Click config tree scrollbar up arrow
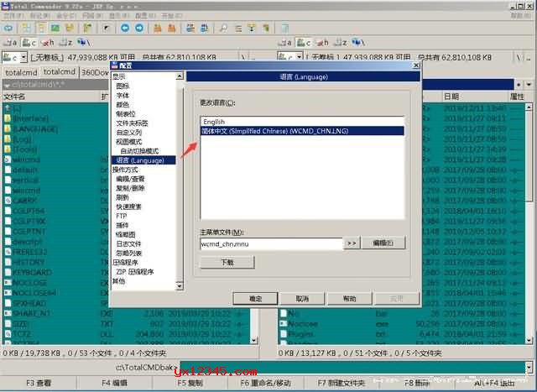Viewport: 537px width, 392px height. point(180,76)
